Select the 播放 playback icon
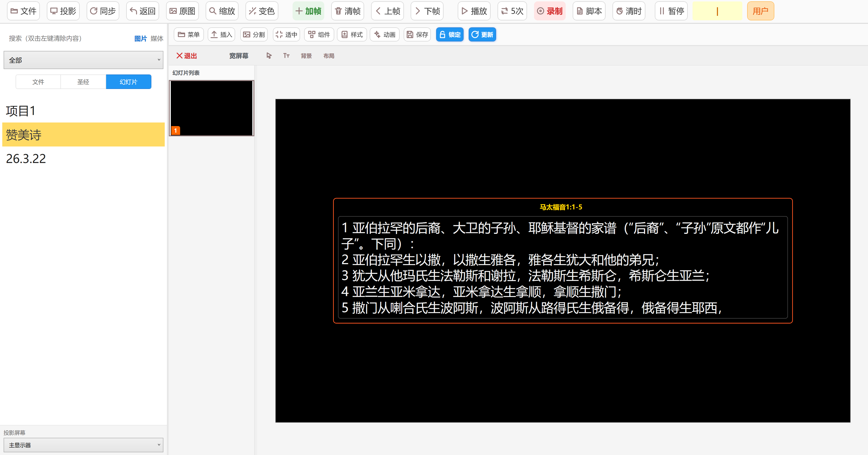868x455 pixels. [x=473, y=11]
